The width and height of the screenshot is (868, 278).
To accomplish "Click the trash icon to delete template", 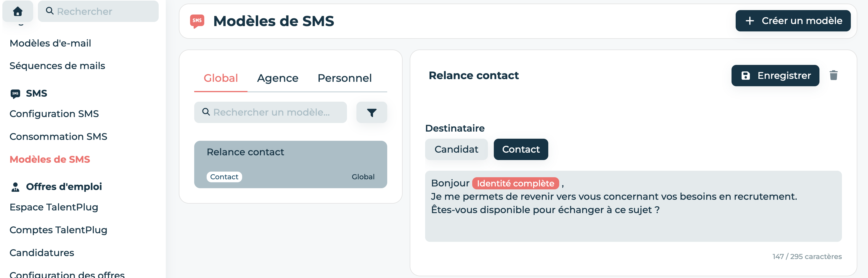I will coord(833,75).
